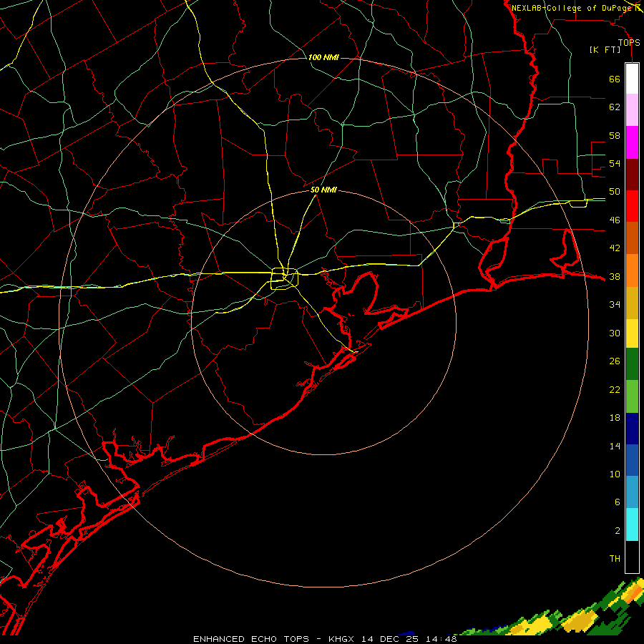Image resolution: width=644 pixels, height=644 pixels.
Task: Click the "6" legend value
Action: (x=618, y=502)
